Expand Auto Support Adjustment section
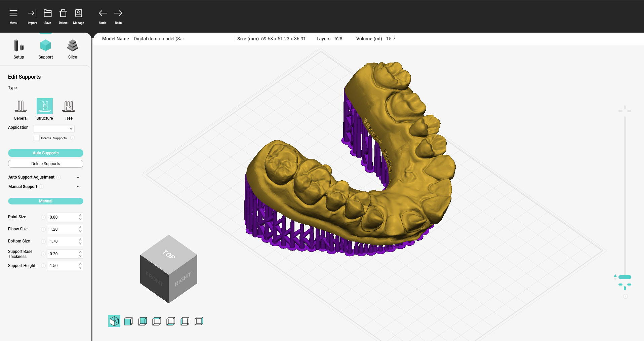Screen dimensions: 644x341 coord(78,177)
